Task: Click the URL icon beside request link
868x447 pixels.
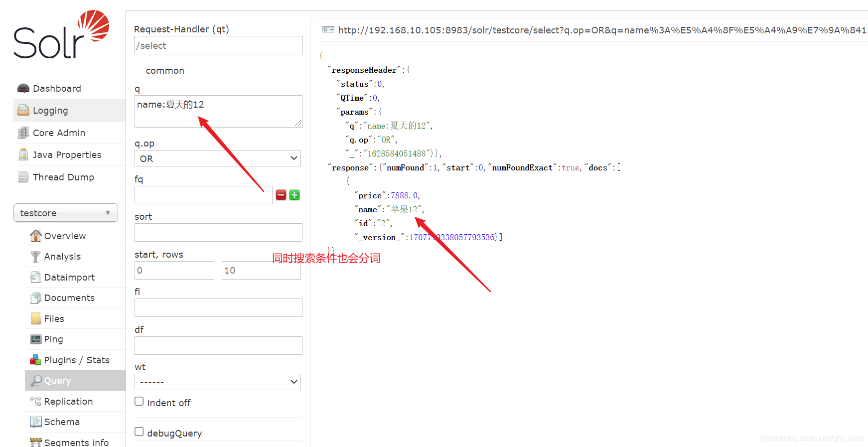Action: pos(328,30)
